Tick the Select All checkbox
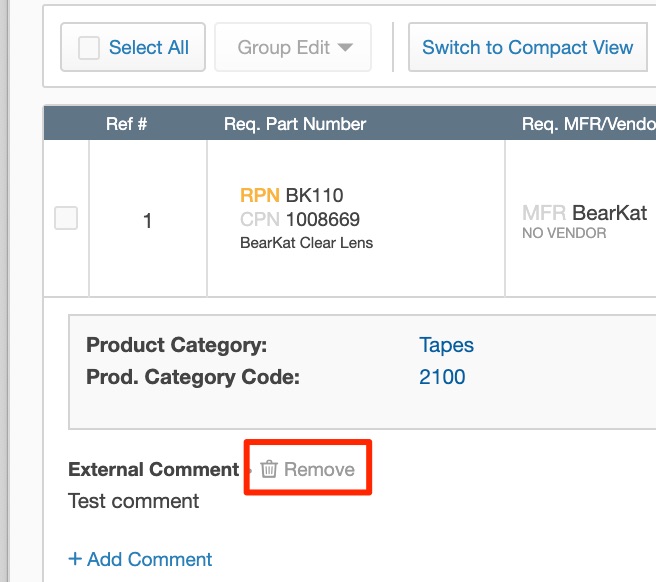Screen dimensions: 656x582 tap(89, 48)
